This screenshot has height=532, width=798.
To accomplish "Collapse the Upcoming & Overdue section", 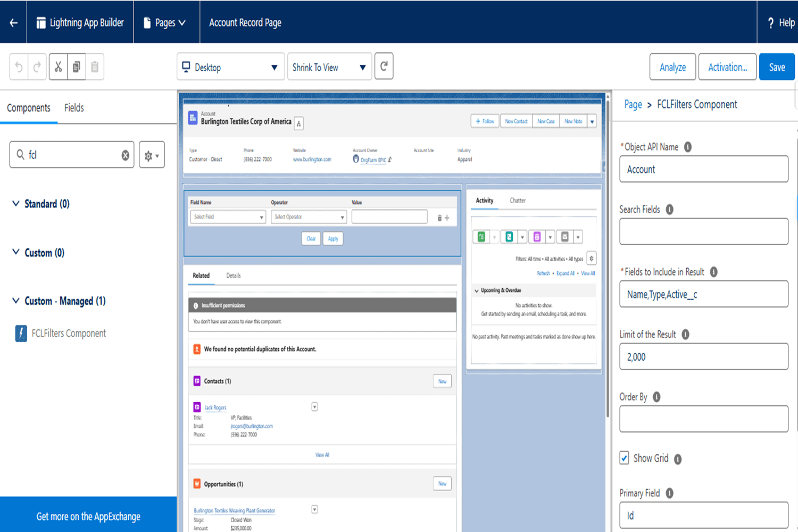I will (477, 290).
